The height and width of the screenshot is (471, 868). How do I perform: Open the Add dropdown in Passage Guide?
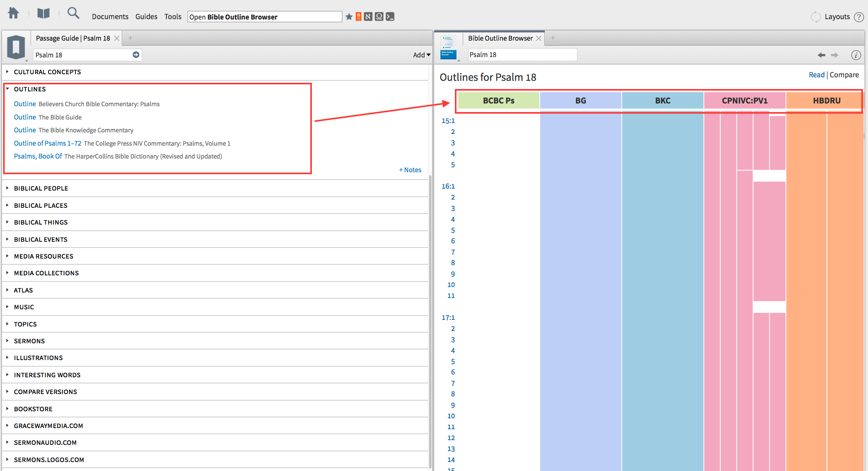pos(422,55)
